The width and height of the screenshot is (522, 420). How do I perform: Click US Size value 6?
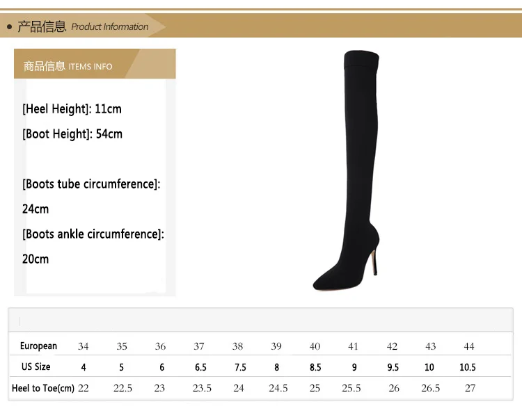161,367
